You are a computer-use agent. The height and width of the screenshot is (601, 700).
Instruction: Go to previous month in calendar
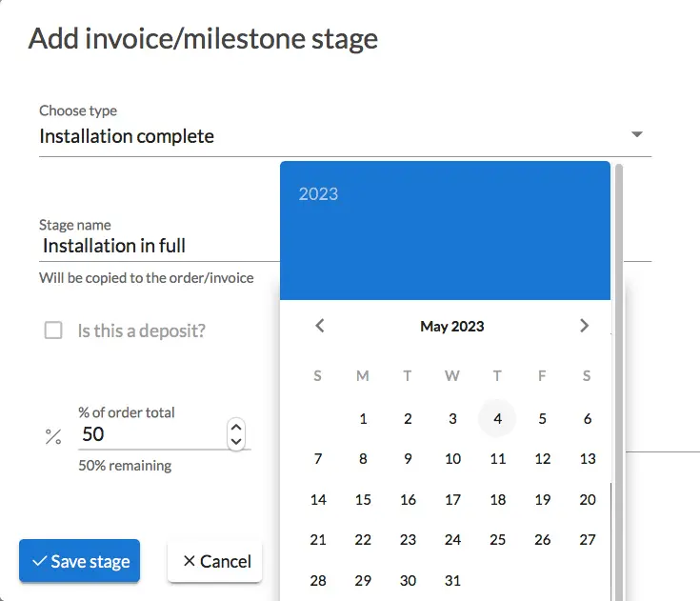320,326
